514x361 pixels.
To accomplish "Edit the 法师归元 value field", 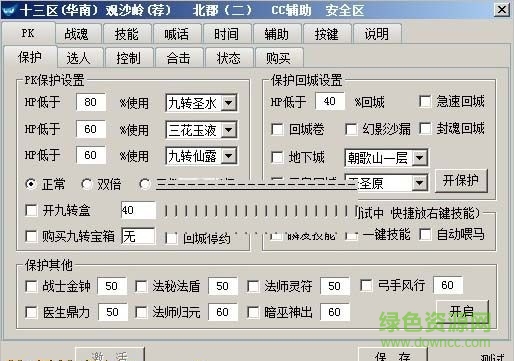I will tap(223, 312).
